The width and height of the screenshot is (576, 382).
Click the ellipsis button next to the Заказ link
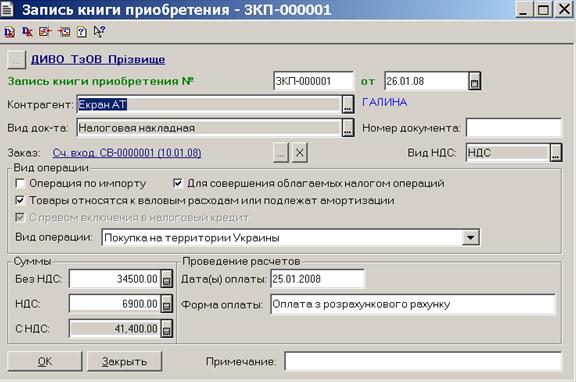click(x=281, y=152)
